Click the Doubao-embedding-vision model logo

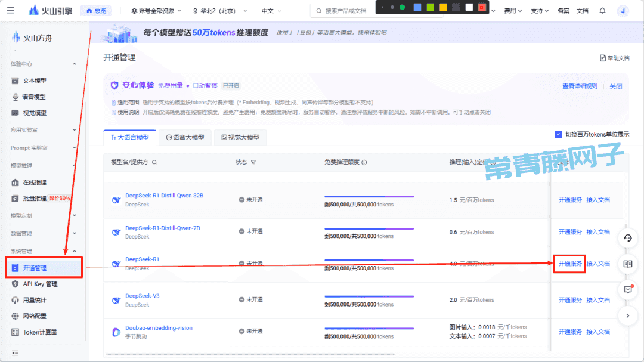116,332
